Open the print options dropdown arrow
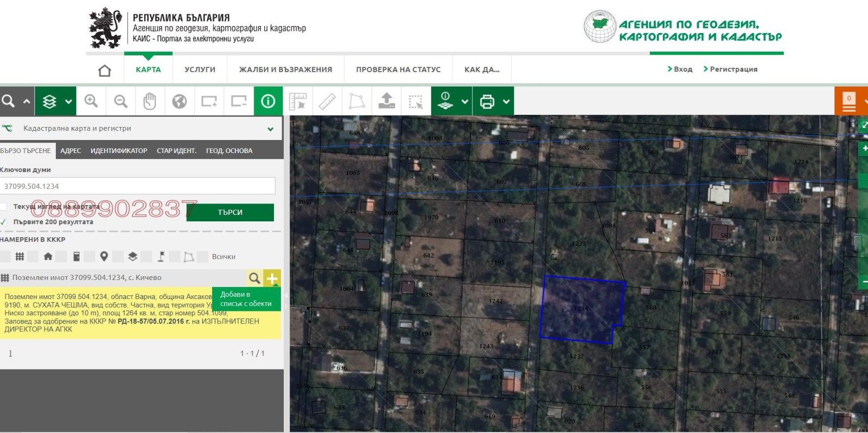The height and width of the screenshot is (433, 868). (506, 101)
